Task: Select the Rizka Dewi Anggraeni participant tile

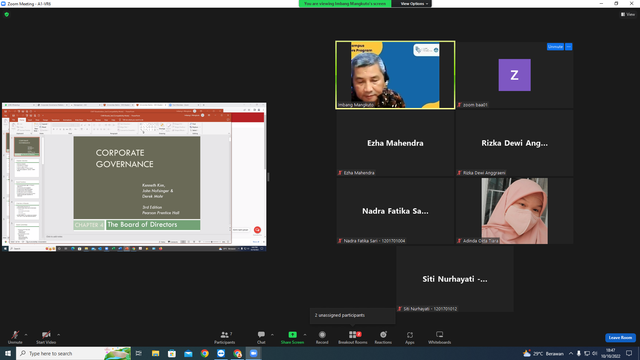Action: point(514,143)
